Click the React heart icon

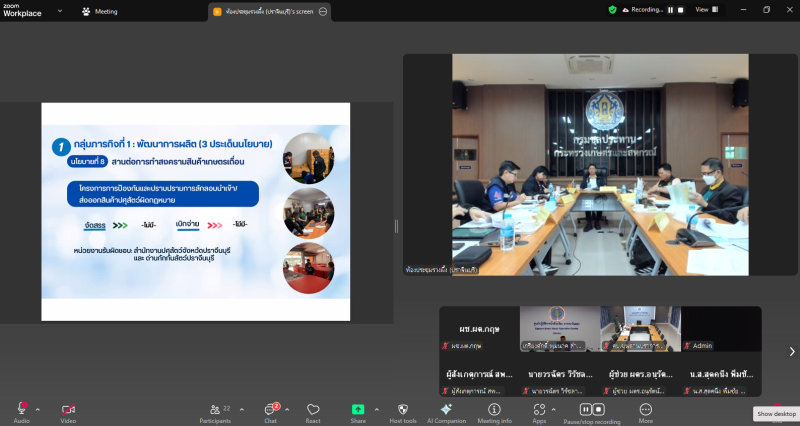pyautogui.click(x=313, y=410)
